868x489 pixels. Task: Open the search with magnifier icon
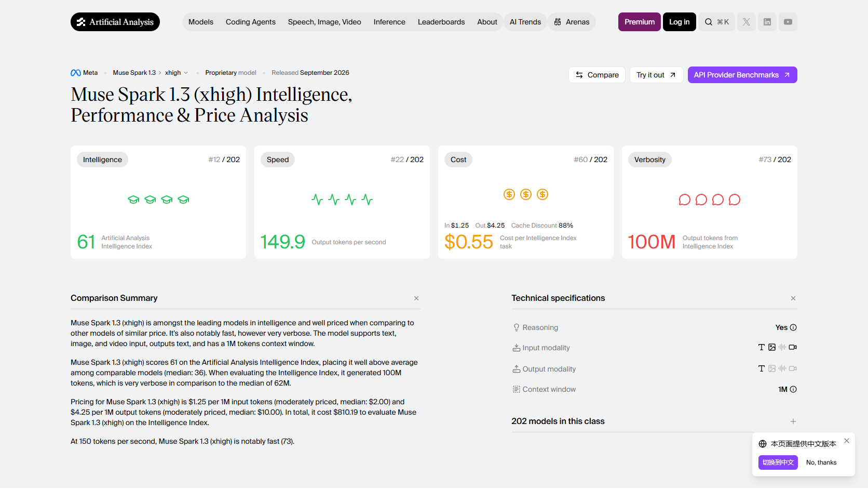coord(716,22)
